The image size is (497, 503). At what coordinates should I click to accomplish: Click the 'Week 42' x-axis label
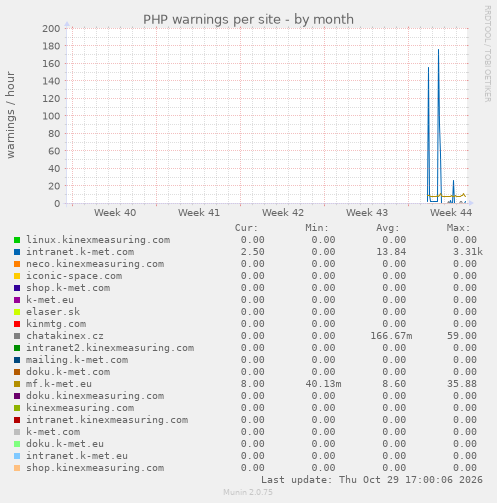pyautogui.click(x=283, y=213)
